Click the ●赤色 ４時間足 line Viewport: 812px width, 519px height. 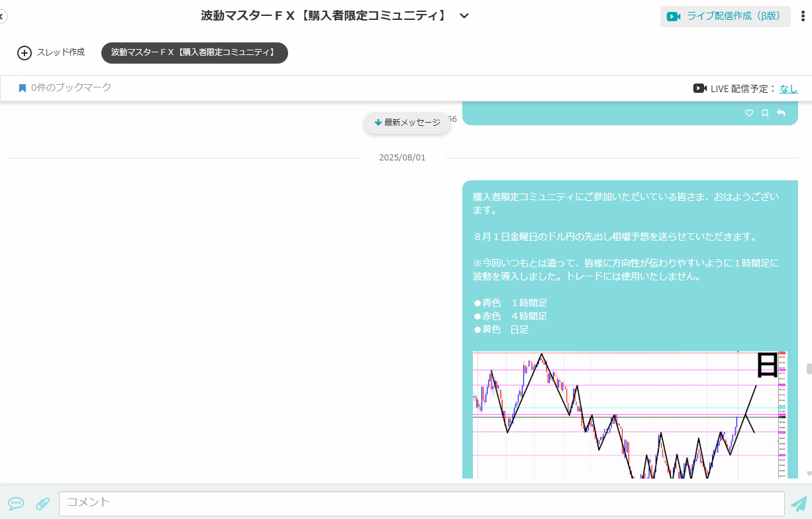tap(511, 316)
